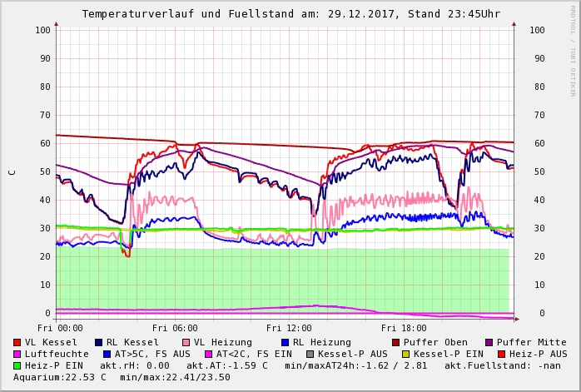Click the yellow Kessel-P EIN swatch
Image resolution: width=581 pixels, height=392 pixels.
pyautogui.click(x=407, y=354)
